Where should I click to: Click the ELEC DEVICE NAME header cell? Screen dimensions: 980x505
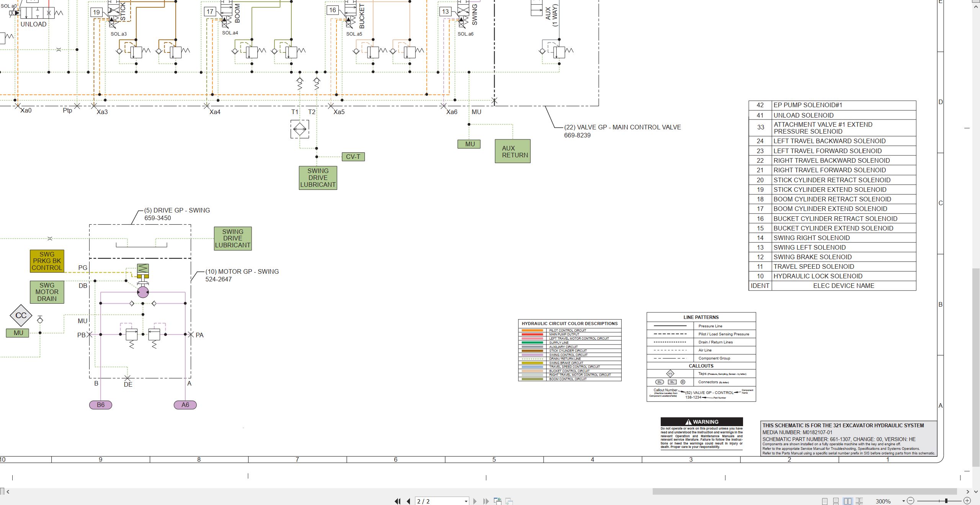(x=844, y=286)
